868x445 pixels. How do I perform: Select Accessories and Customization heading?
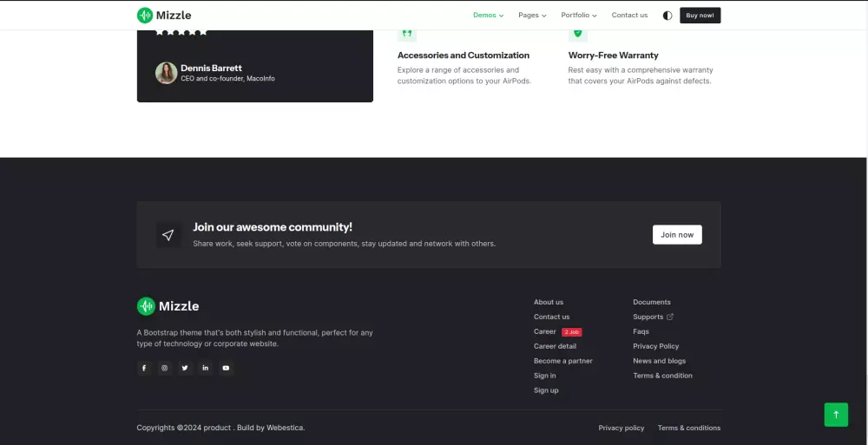point(464,56)
